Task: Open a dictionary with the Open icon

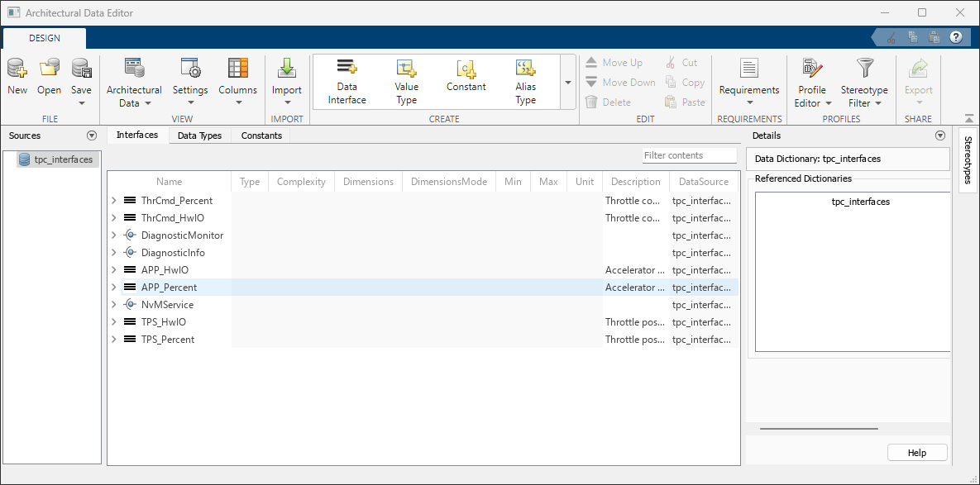Action: click(49, 76)
